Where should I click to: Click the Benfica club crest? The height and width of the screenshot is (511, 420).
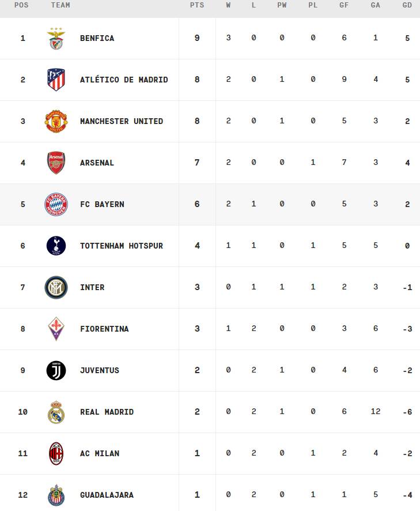coord(56,39)
